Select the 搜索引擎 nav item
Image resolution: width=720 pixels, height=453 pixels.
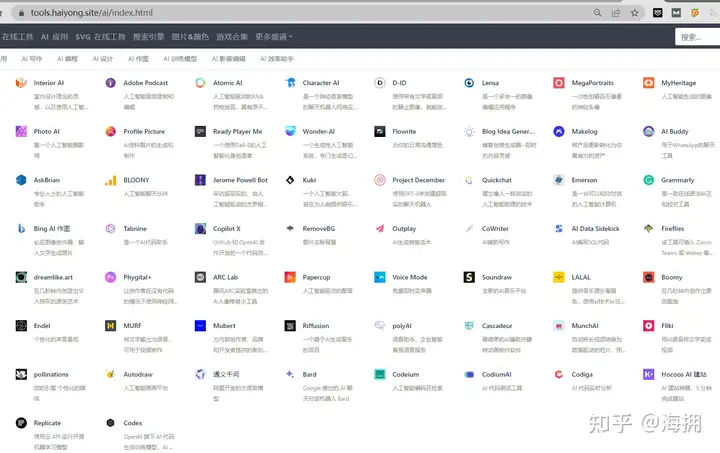pos(148,37)
